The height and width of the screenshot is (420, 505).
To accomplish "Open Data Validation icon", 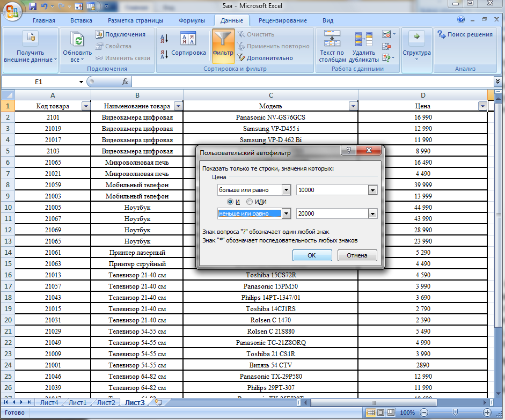I will (386, 34).
